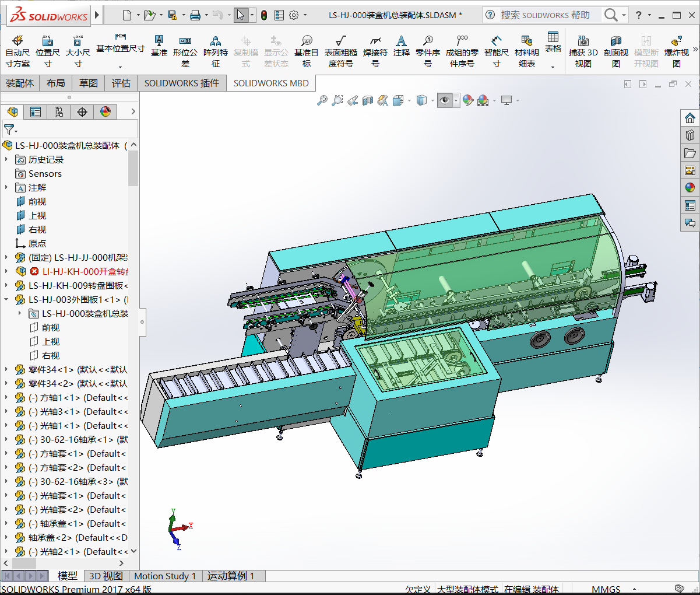Expand the 历史记录 tree node
Image resolution: width=700 pixels, height=595 pixels.
tap(6, 159)
